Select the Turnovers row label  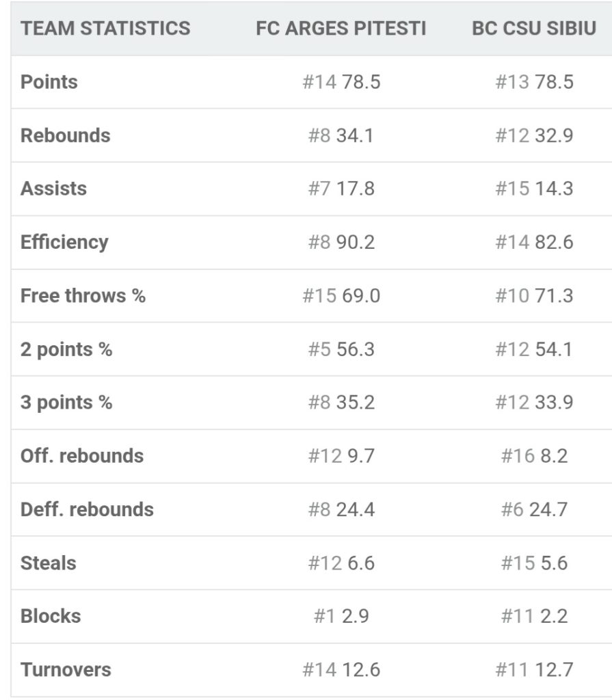[66, 670]
